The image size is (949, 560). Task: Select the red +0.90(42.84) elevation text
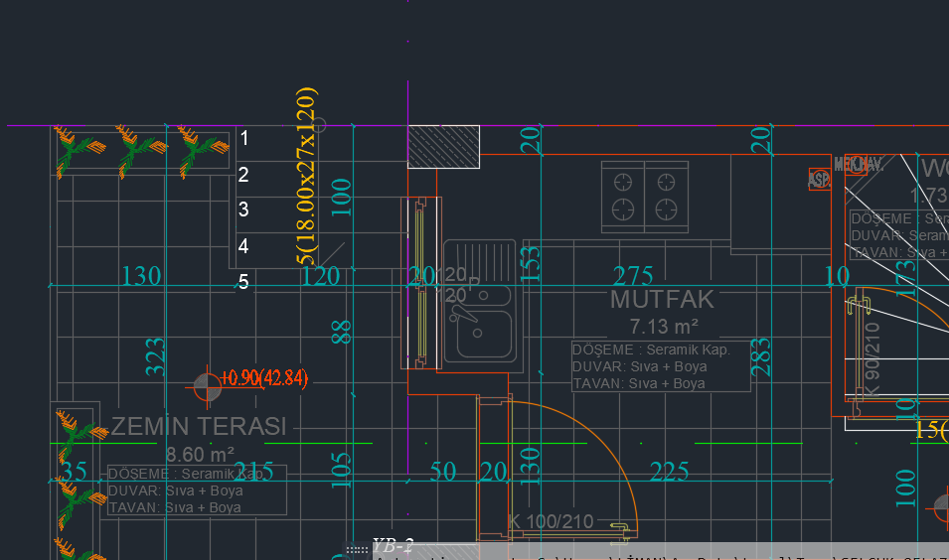tap(264, 378)
